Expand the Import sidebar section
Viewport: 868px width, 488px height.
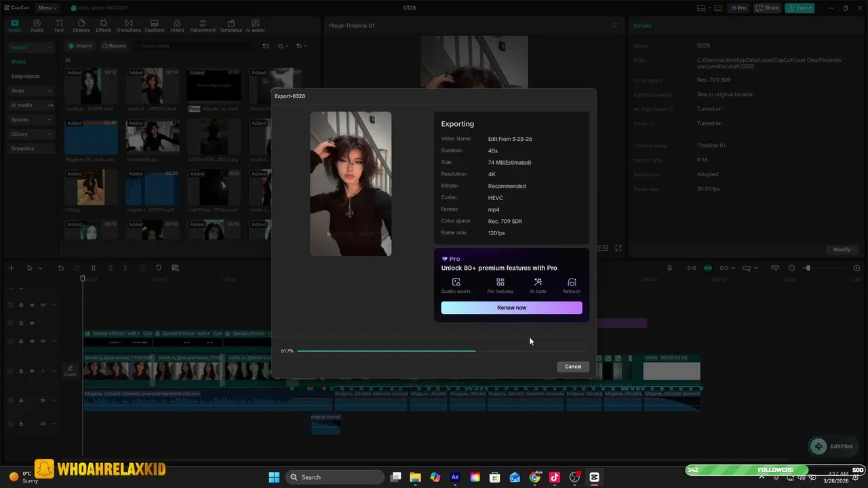(x=31, y=47)
